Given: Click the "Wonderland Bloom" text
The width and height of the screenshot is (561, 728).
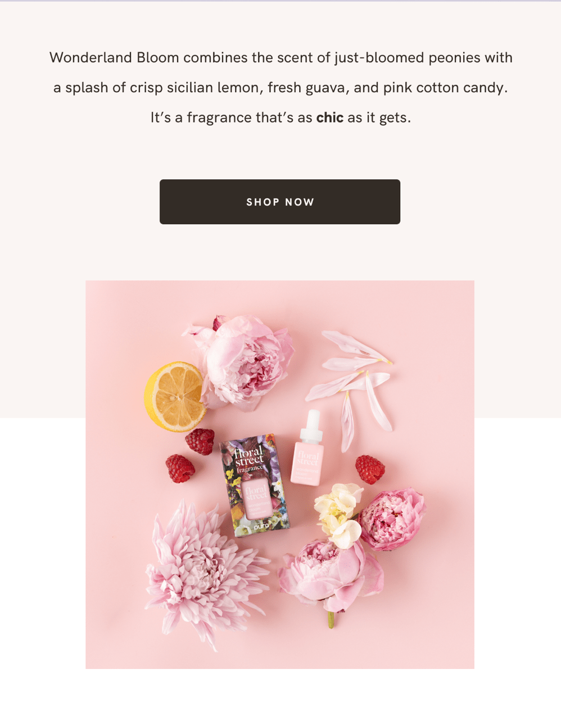Looking at the screenshot, I should 114,57.
